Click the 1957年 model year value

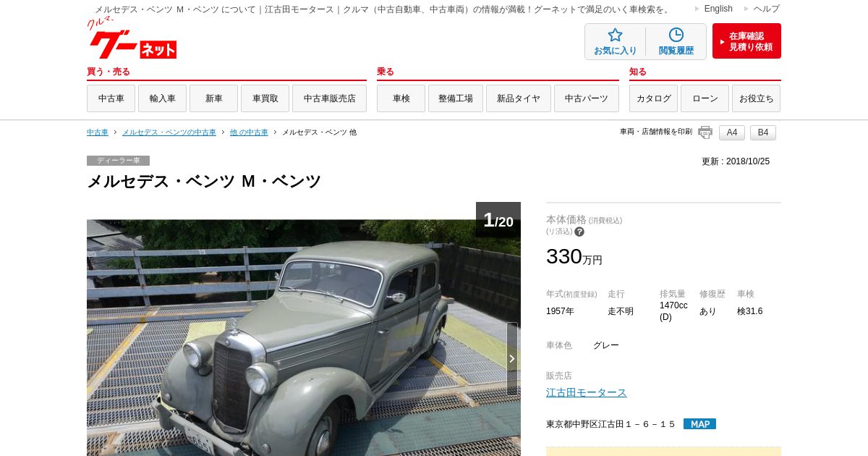(560, 311)
